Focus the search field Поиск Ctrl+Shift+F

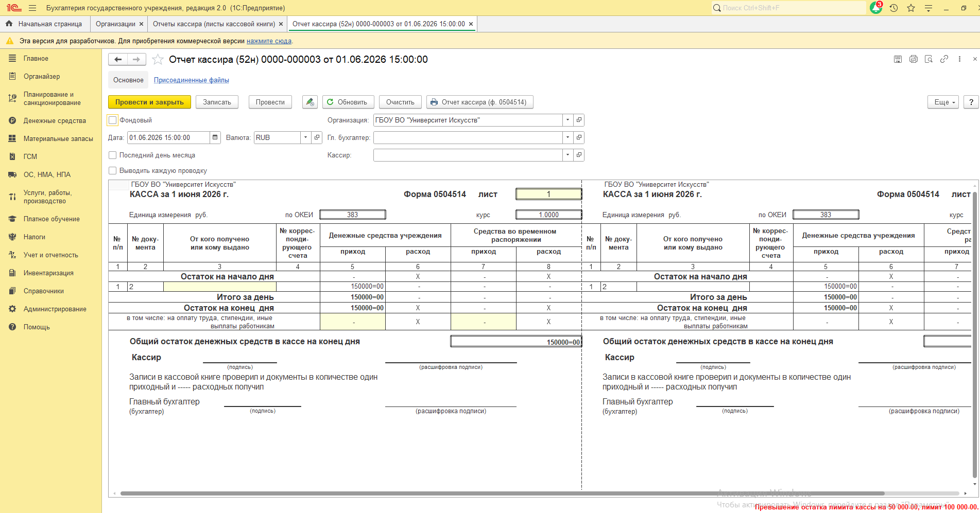click(x=789, y=8)
